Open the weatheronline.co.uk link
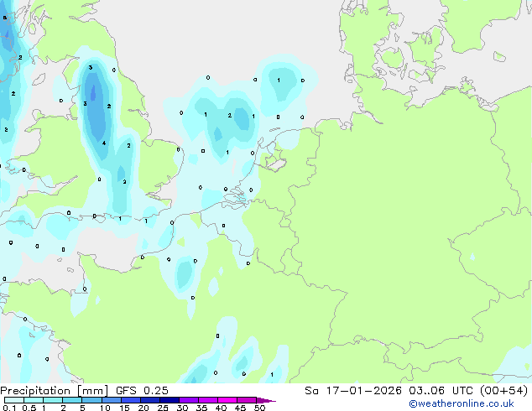 click(461, 403)
